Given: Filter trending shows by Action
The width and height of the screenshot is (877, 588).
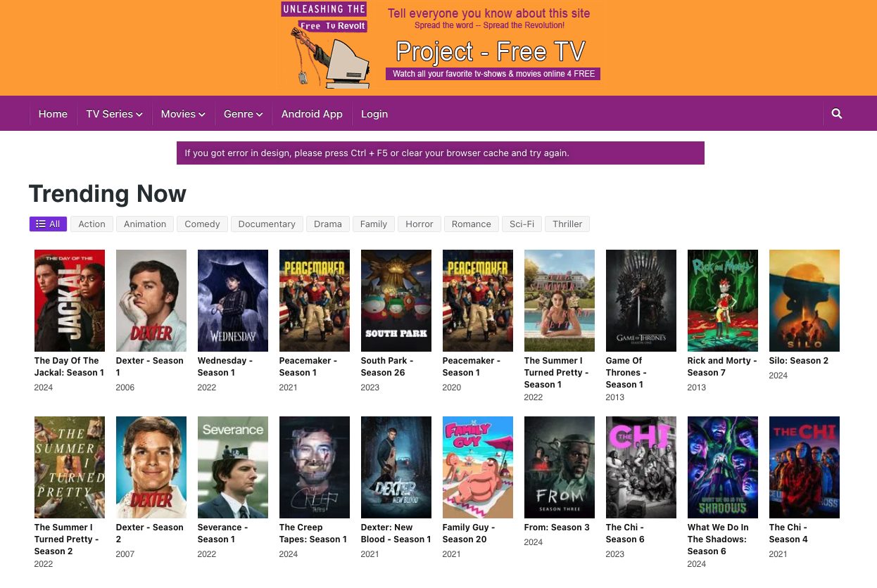Looking at the screenshot, I should click(92, 224).
